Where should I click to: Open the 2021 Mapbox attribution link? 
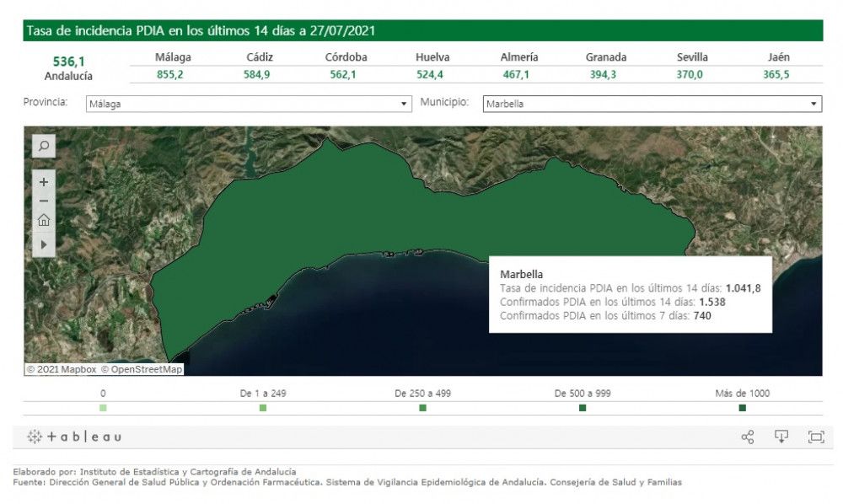pos(62,369)
